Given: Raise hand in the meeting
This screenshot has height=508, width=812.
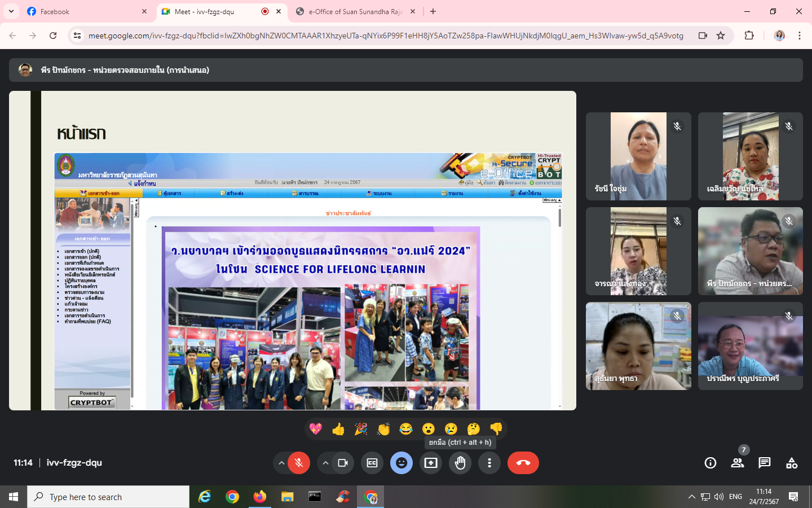Looking at the screenshot, I should (x=460, y=463).
